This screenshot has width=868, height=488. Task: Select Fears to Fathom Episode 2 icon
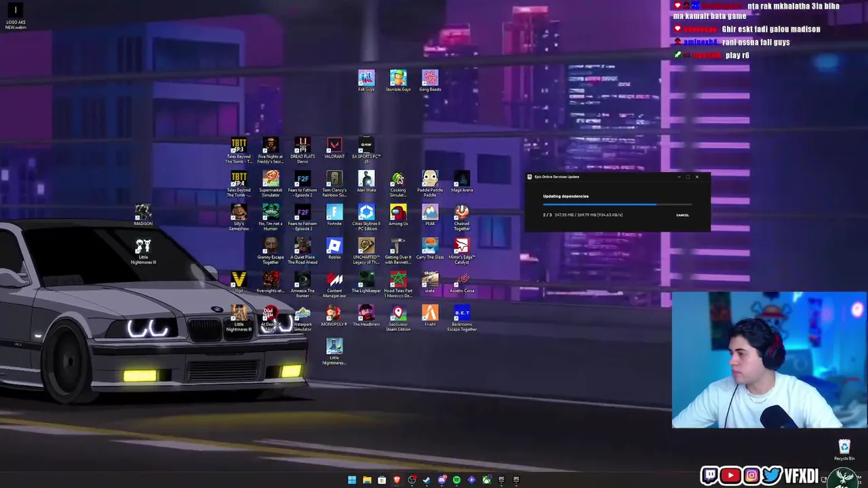pyautogui.click(x=302, y=184)
